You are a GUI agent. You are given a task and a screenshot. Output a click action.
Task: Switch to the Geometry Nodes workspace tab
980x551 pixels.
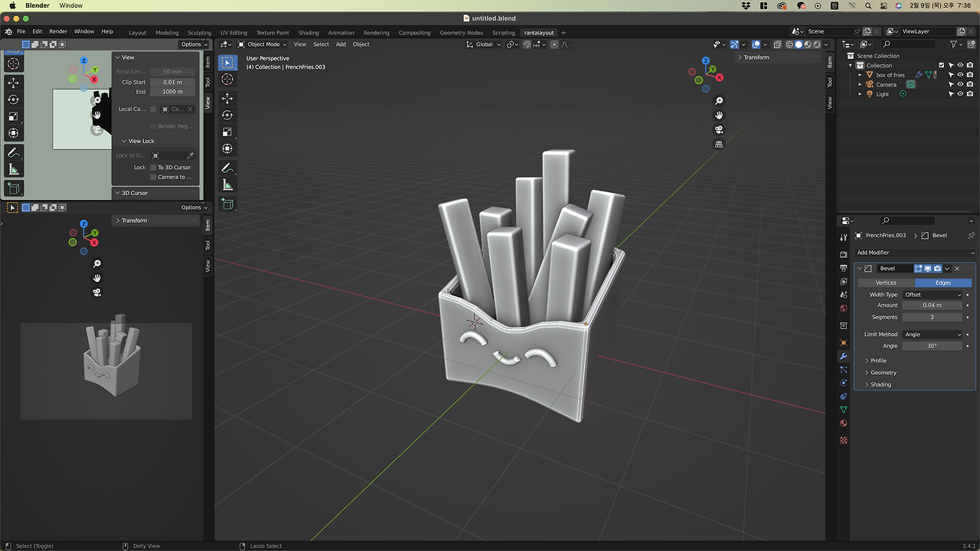point(462,33)
